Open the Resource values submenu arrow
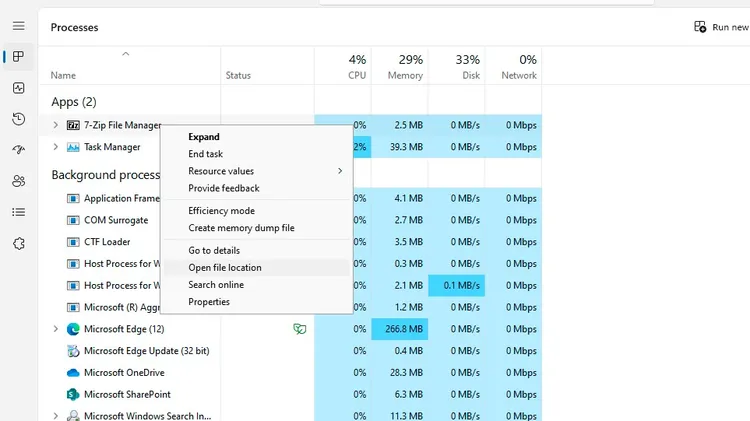The image size is (750, 421). click(340, 171)
